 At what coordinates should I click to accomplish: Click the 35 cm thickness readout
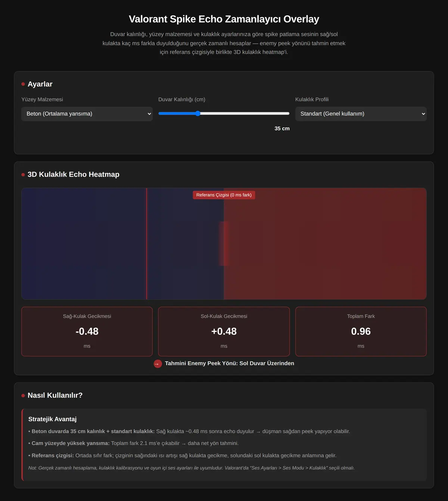[282, 128]
